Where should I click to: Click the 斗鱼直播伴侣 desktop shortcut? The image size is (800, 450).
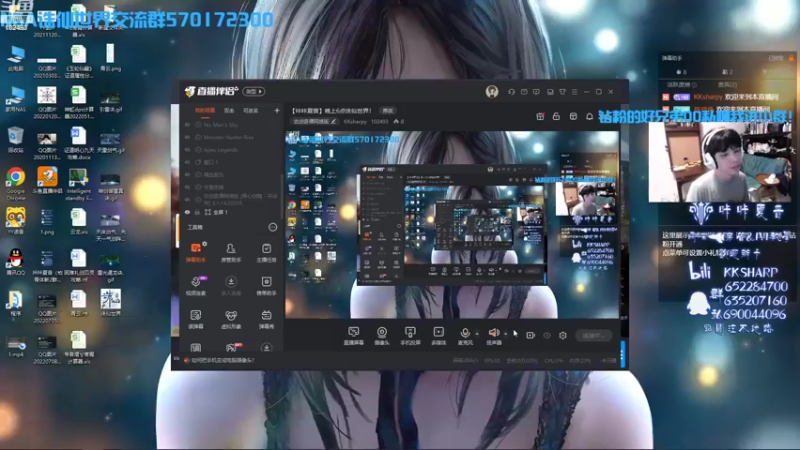(47, 180)
